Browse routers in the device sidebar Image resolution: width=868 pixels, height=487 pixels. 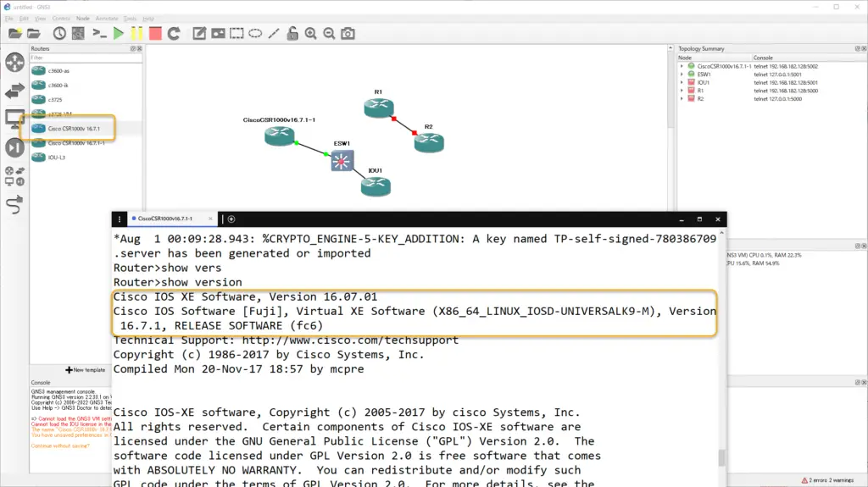click(x=15, y=63)
